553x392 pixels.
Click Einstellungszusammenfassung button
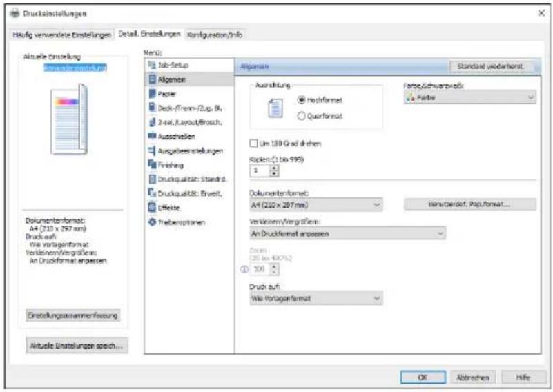pos(73,315)
